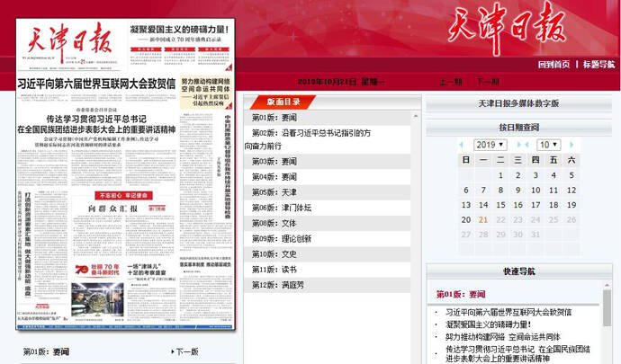
Task: Click the 下一版 next page link
Action: pos(184,351)
